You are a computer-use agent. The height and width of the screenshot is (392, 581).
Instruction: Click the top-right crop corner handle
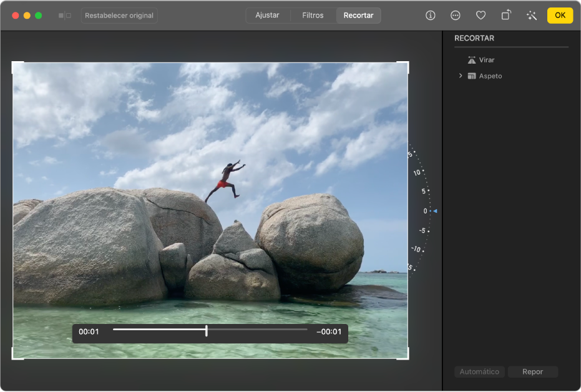coord(407,63)
